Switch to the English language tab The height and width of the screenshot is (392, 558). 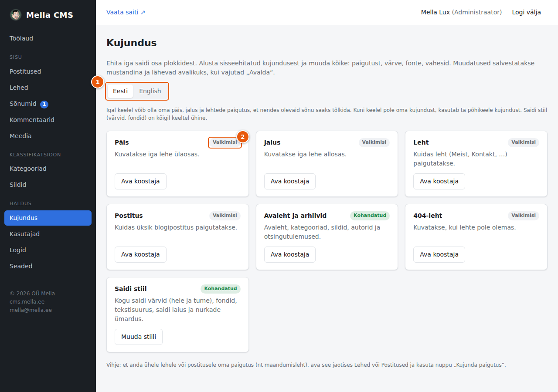(x=150, y=91)
